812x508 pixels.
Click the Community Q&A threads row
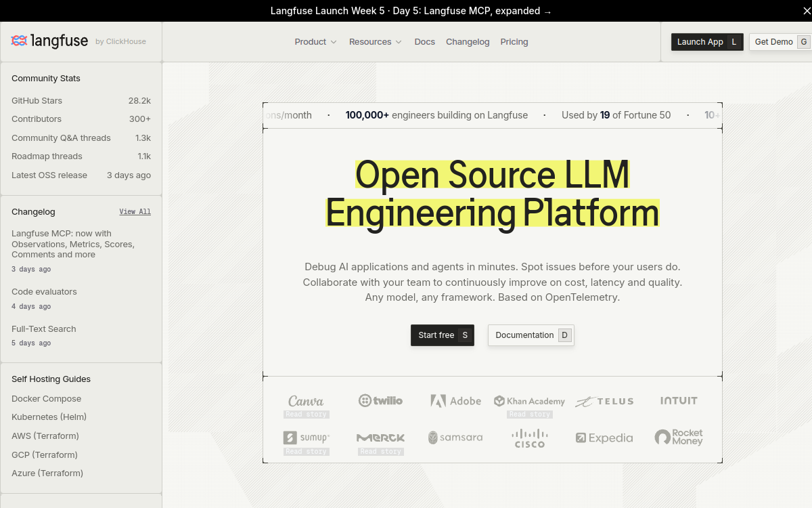(x=81, y=138)
